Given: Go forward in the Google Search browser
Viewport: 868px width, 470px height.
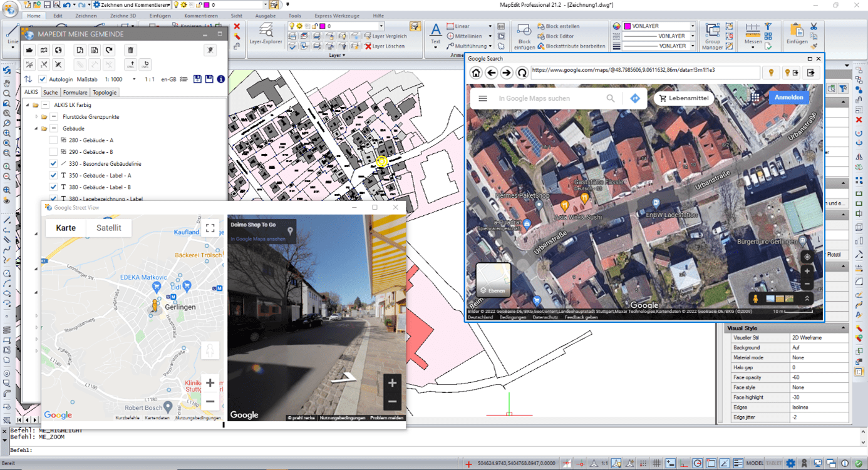Looking at the screenshot, I should (507, 73).
